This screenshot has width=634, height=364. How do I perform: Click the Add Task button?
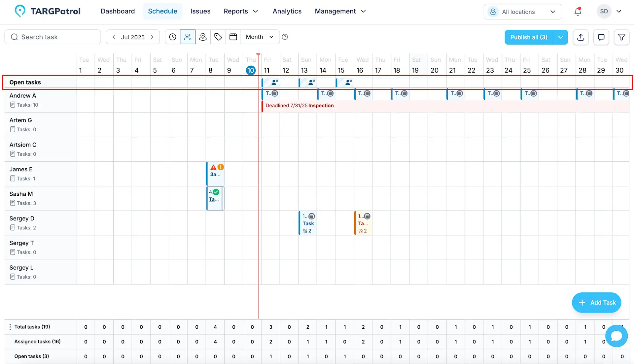click(596, 303)
